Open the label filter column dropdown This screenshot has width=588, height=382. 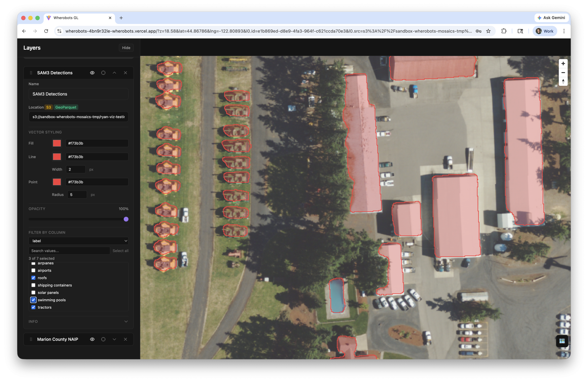pyautogui.click(x=78, y=241)
